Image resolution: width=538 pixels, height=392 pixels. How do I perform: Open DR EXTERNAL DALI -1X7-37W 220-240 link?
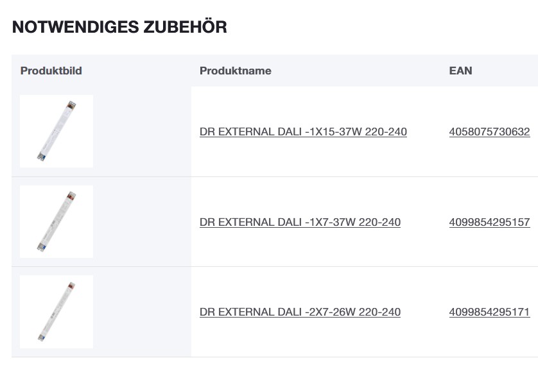click(300, 222)
